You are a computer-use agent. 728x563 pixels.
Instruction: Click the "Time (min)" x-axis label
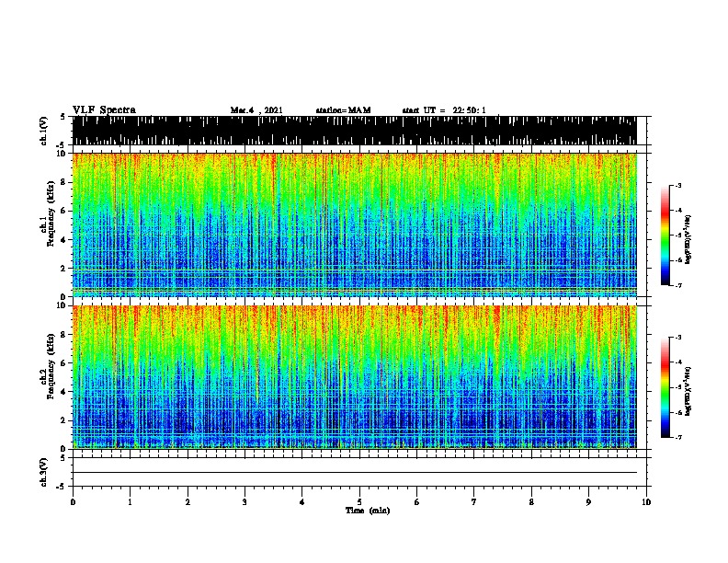tap(368, 510)
